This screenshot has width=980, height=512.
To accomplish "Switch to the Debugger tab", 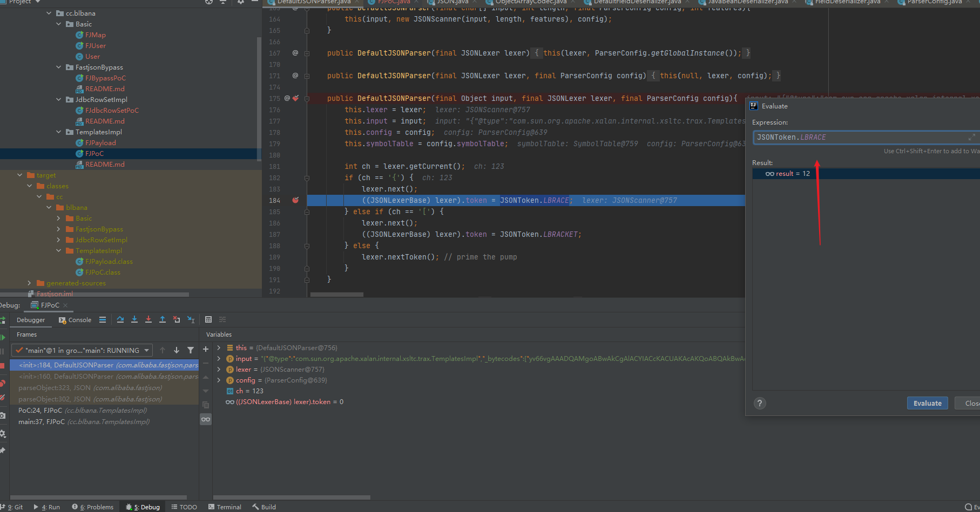I will pos(31,320).
